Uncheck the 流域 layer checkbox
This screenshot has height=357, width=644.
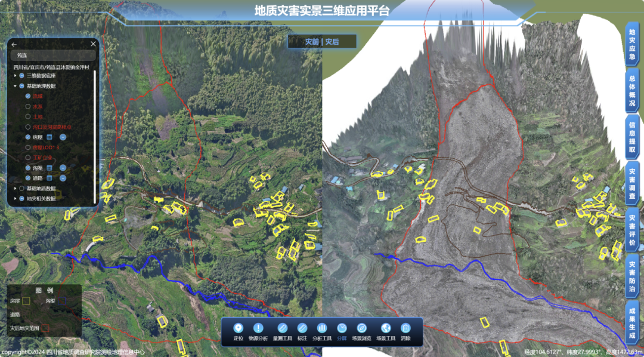tap(28, 96)
